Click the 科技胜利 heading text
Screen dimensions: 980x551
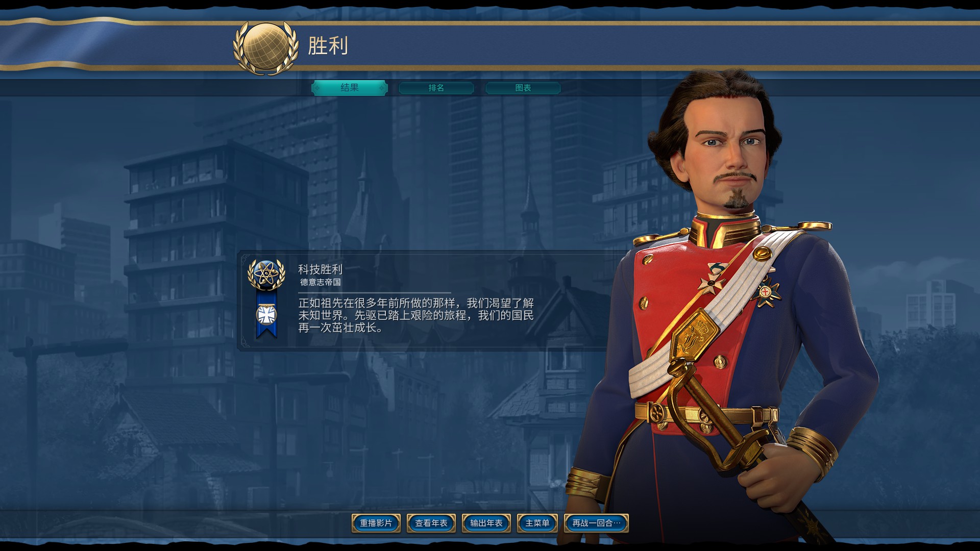click(320, 269)
